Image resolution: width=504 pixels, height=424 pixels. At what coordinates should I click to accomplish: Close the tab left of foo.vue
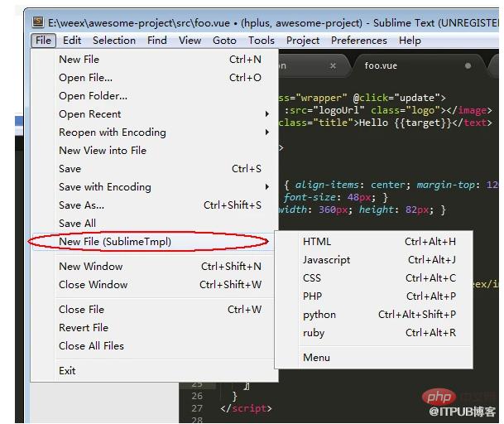coord(333,65)
